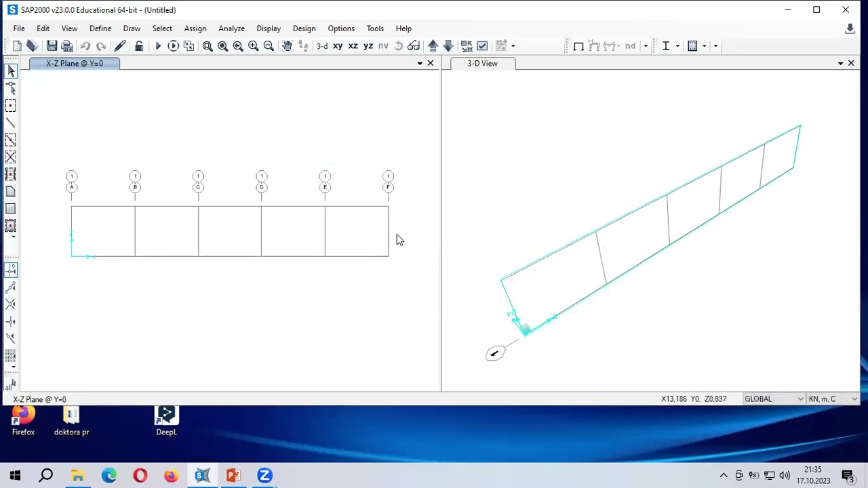Select the Draw Special Joint tool

pyautogui.click(x=11, y=106)
